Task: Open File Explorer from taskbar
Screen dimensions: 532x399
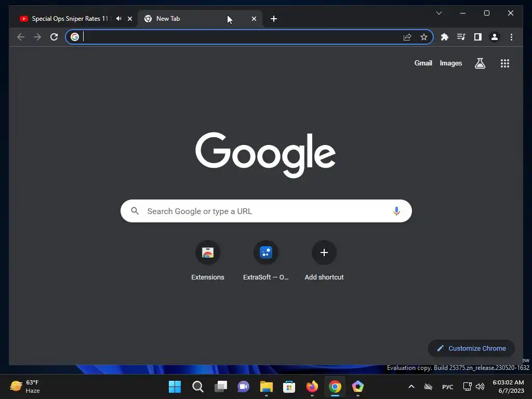Action: tap(267, 387)
